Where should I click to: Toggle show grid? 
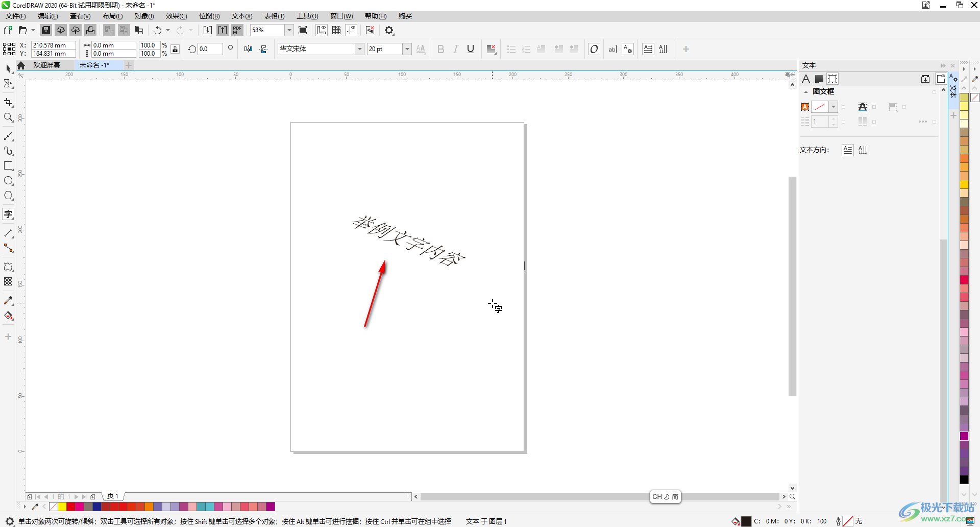[x=336, y=30]
